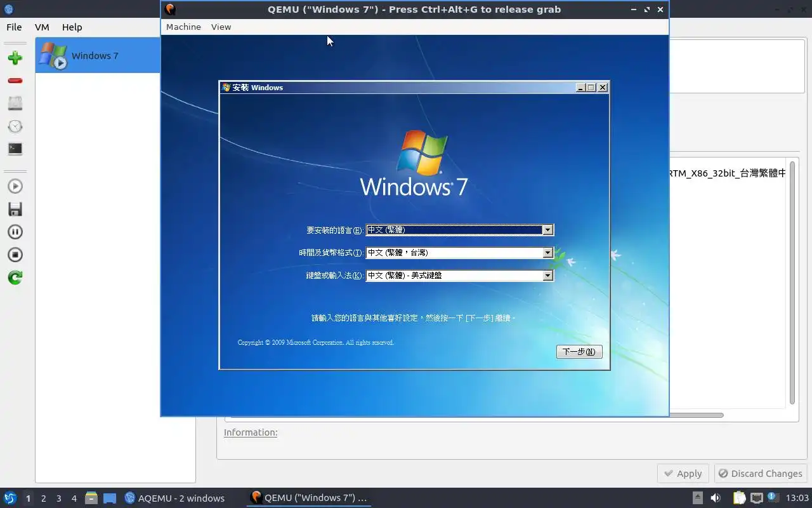Click the notification tray icon beside the clock
The height and width of the screenshot is (508, 812).
coord(773,498)
